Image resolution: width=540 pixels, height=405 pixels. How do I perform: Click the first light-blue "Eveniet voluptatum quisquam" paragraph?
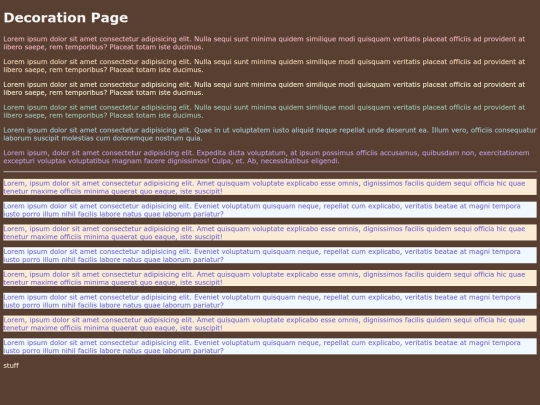pos(270,210)
